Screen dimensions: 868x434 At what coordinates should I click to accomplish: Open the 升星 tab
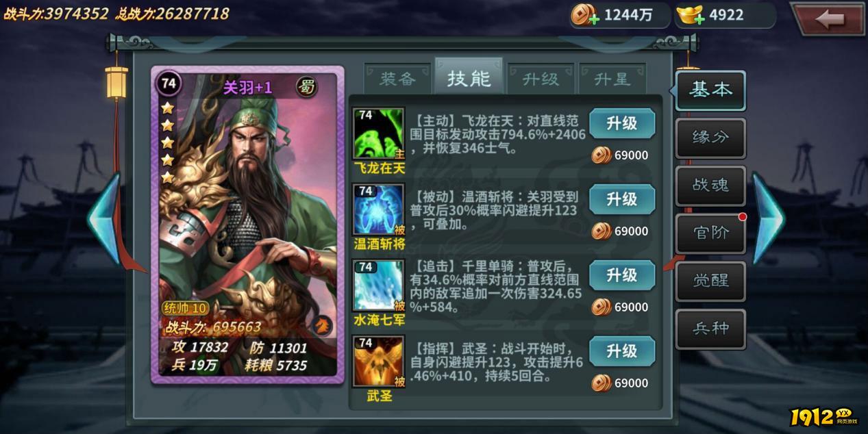coord(612,79)
